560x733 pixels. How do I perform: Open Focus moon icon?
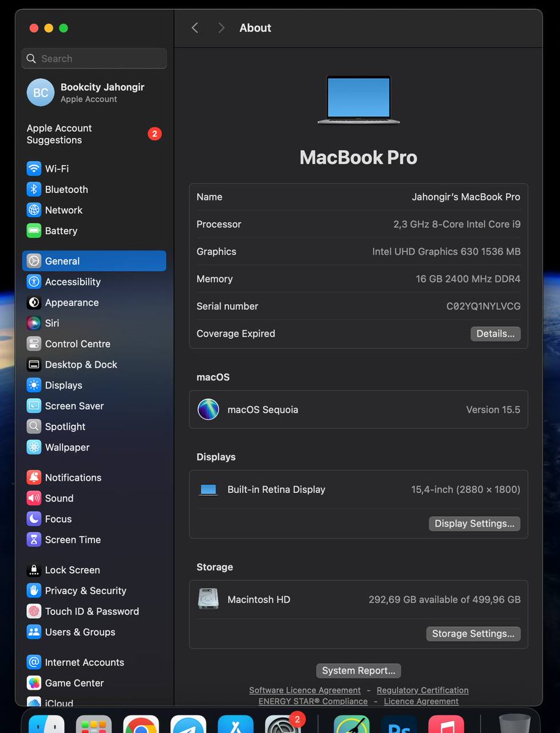34,519
